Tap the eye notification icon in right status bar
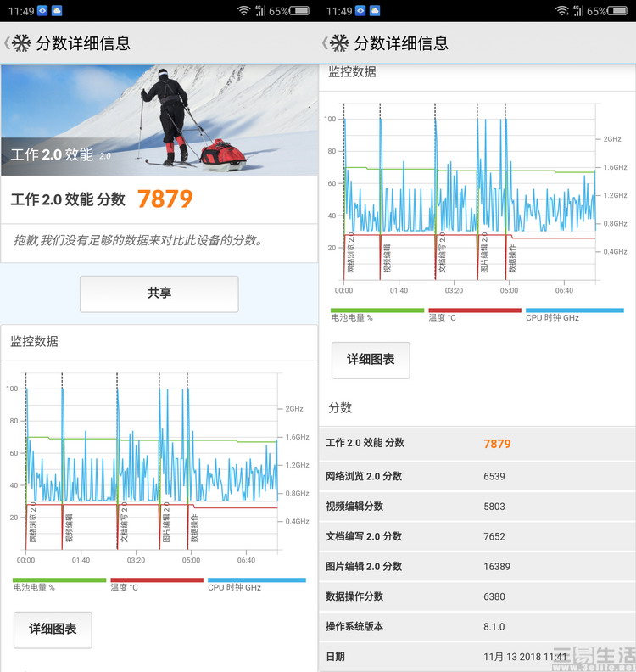The image size is (636, 672). (360, 11)
